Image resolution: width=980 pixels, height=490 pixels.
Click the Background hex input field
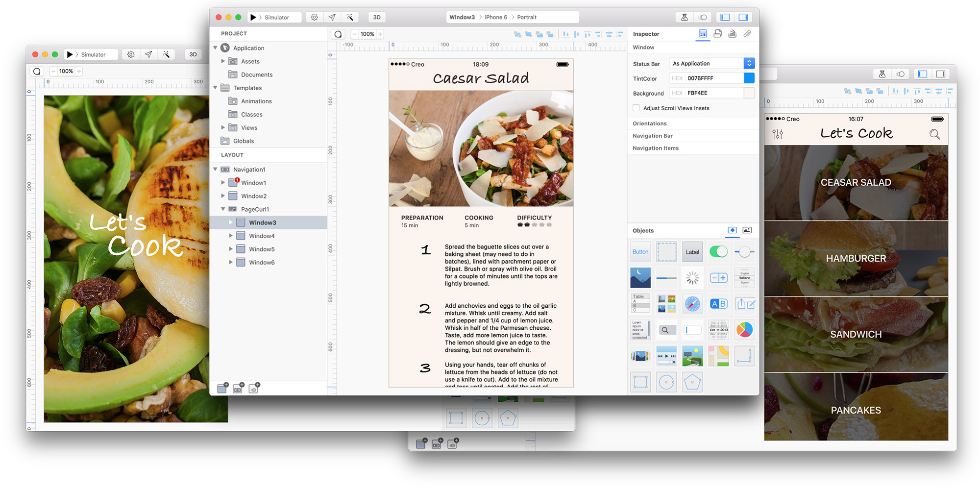click(x=713, y=93)
